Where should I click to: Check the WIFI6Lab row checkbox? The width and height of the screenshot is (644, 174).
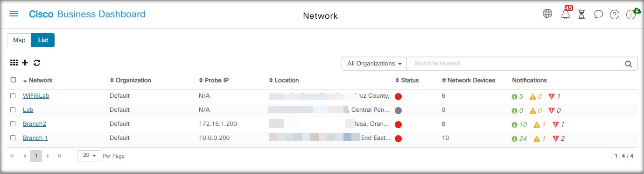tap(13, 96)
